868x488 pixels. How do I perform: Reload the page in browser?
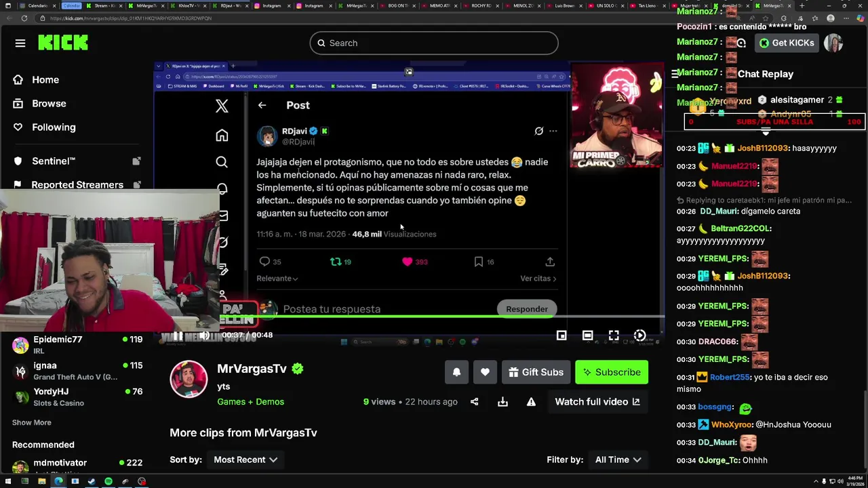point(24,18)
